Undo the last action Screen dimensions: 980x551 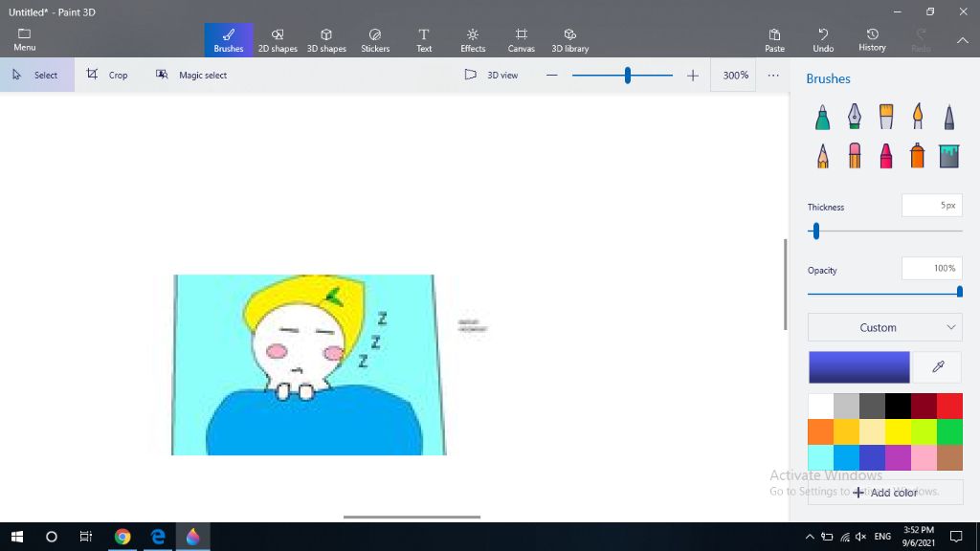click(x=823, y=40)
